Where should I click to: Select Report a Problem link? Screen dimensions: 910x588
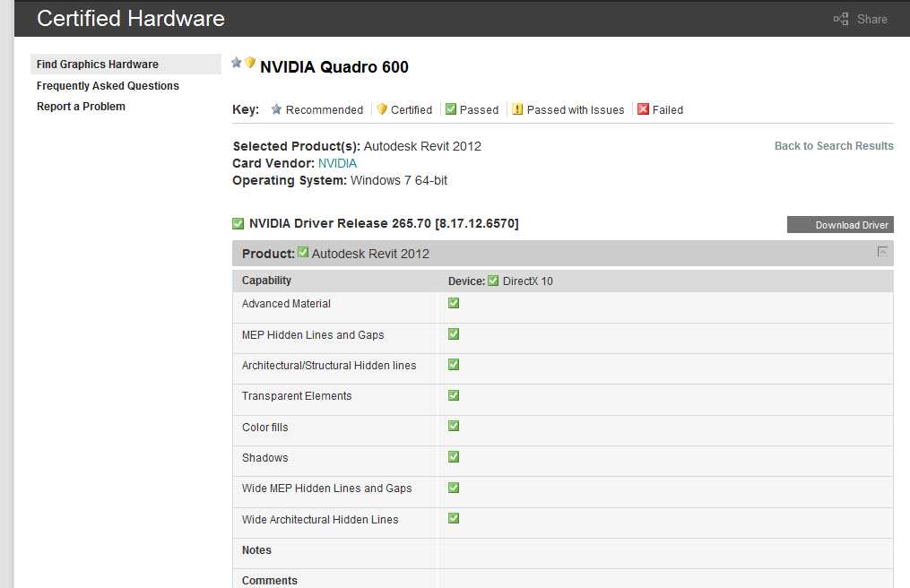81,107
